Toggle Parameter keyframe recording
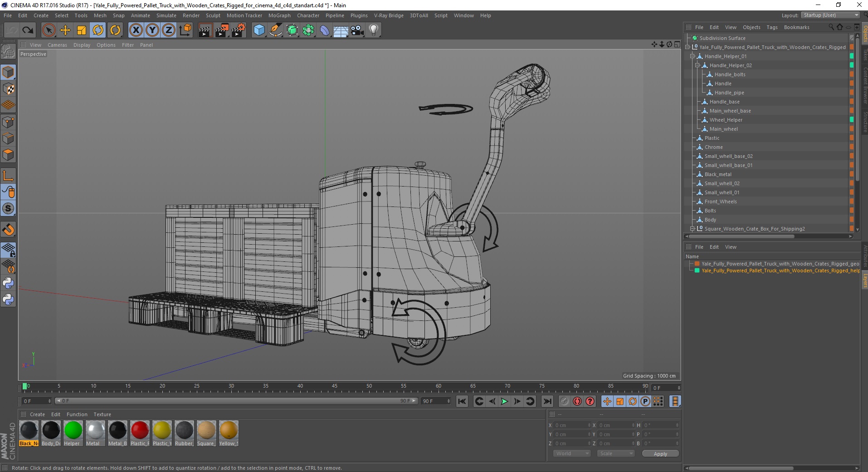 (645, 401)
